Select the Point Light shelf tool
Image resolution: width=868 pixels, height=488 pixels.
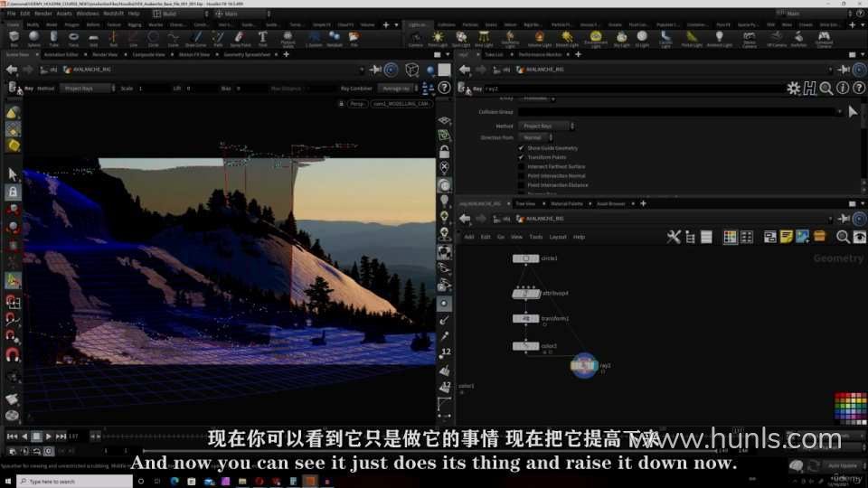pyautogui.click(x=438, y=38)
